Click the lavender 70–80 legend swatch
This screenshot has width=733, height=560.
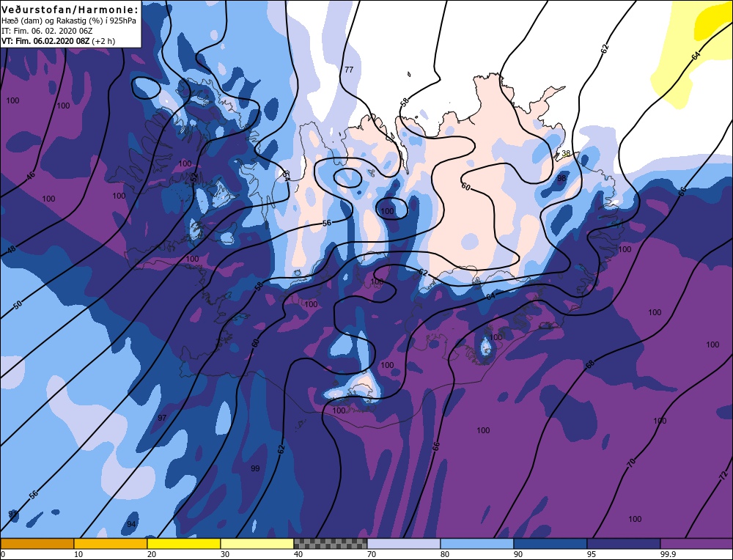[x=403, y=544]
